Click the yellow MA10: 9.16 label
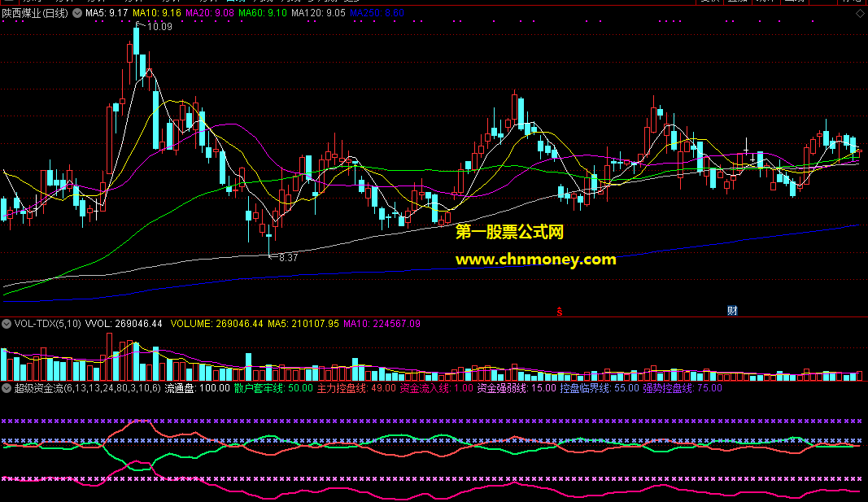The height and width of the screenshot is (502, 868). tap(157, 13)
